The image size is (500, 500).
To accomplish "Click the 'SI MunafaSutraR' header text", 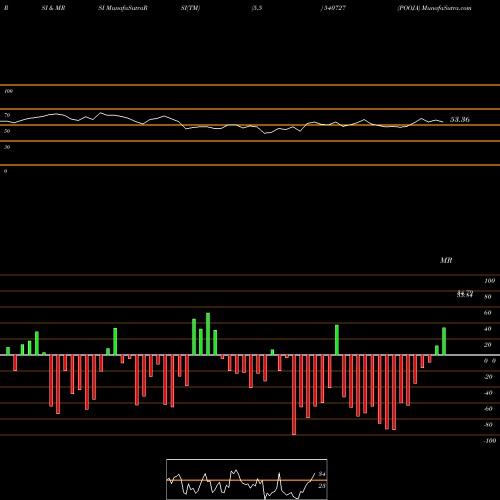I will tap(123, 8).
